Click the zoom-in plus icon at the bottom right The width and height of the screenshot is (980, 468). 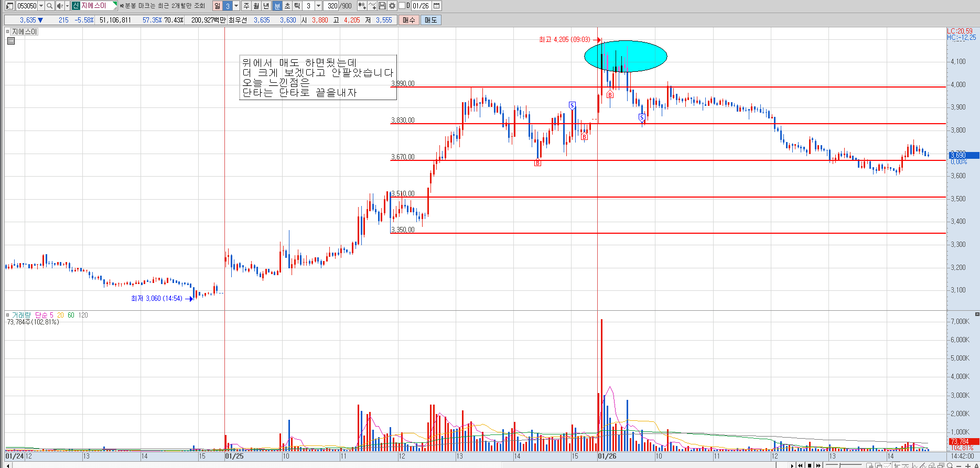(968, 465)
